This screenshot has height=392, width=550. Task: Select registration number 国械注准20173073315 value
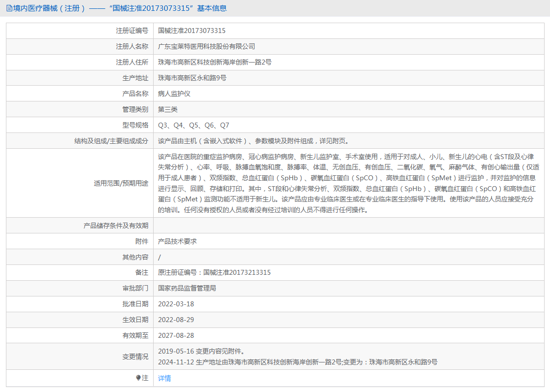(192, 31)
